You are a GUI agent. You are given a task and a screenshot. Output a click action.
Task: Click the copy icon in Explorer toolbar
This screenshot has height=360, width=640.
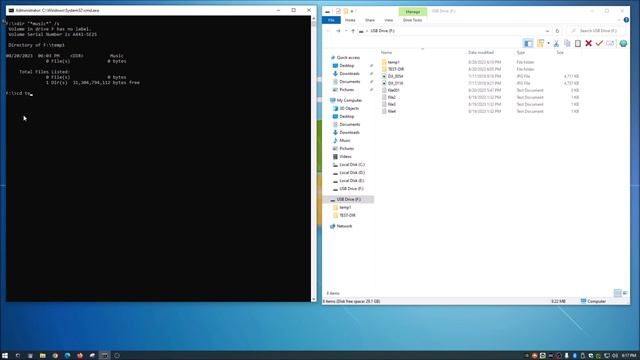point(567,43)
